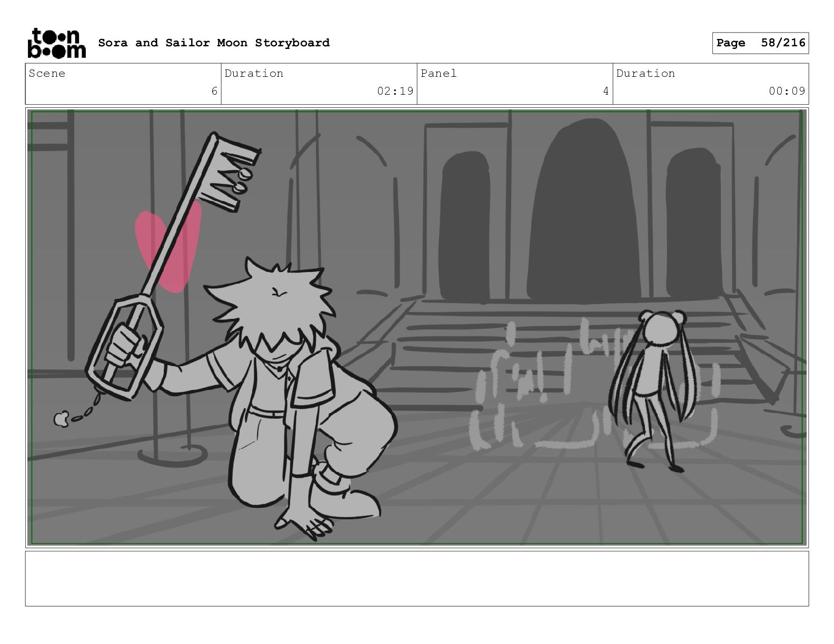Click the Toon Boom logo
Viewport: 834px width, 644px height.
tap(56, 43)
